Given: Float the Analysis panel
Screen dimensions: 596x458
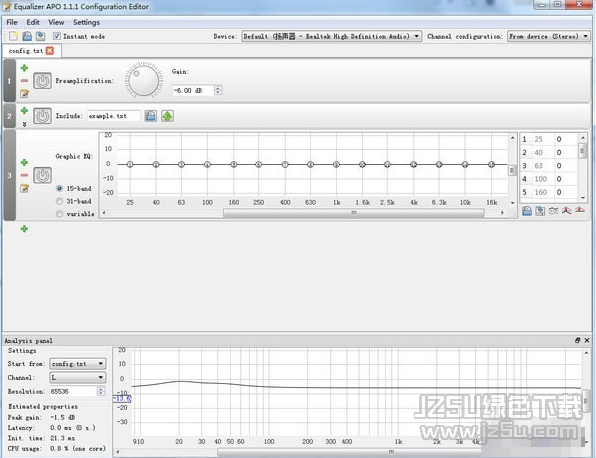Looking at the screenshot, I should tap(578, 341).
